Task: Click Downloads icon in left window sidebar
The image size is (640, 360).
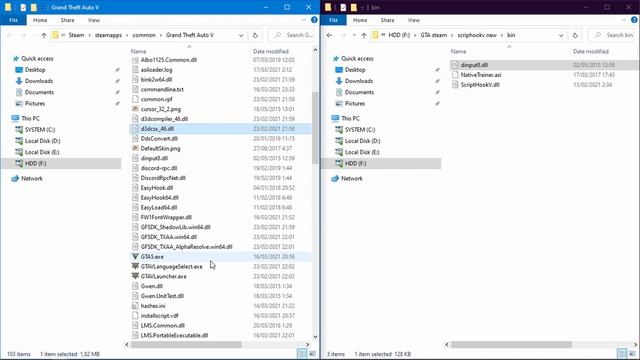Action: (19, 81)
